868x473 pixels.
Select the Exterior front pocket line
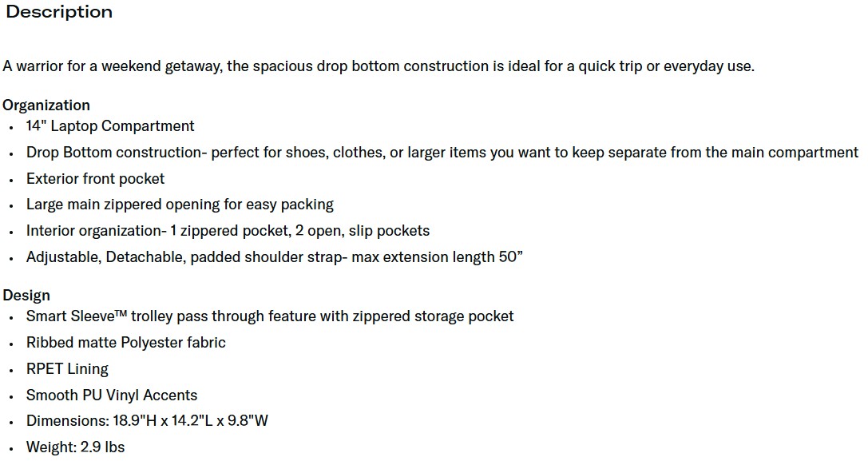click(x=95, y=178)
